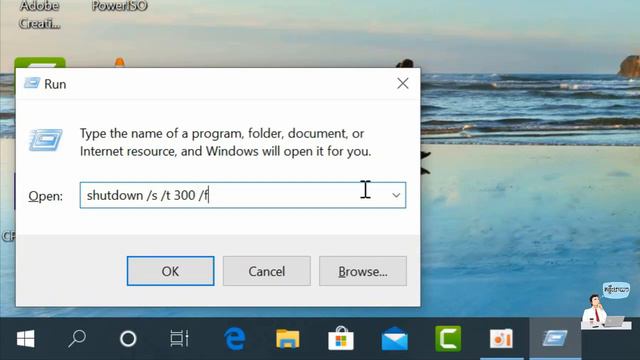Open File Explorer from taskbar

288,339
